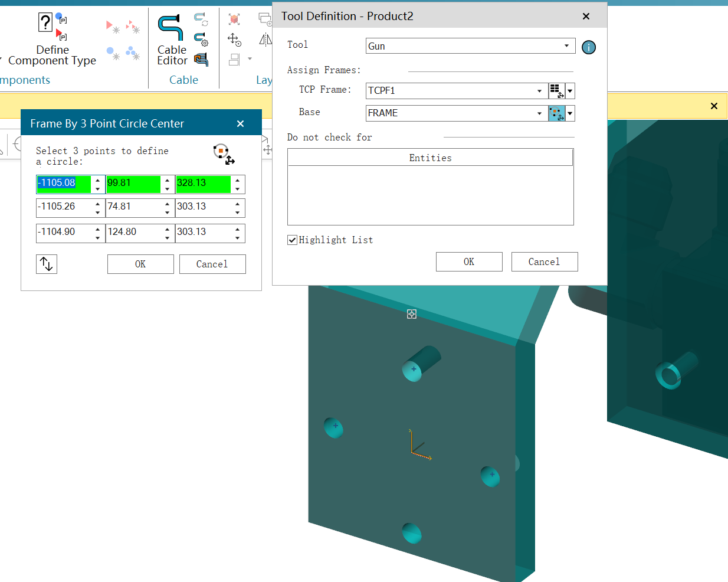Click the Define Component Type button
Image resolution: width=728 pixels, height=582 pixels.
(x=52, y=40)
